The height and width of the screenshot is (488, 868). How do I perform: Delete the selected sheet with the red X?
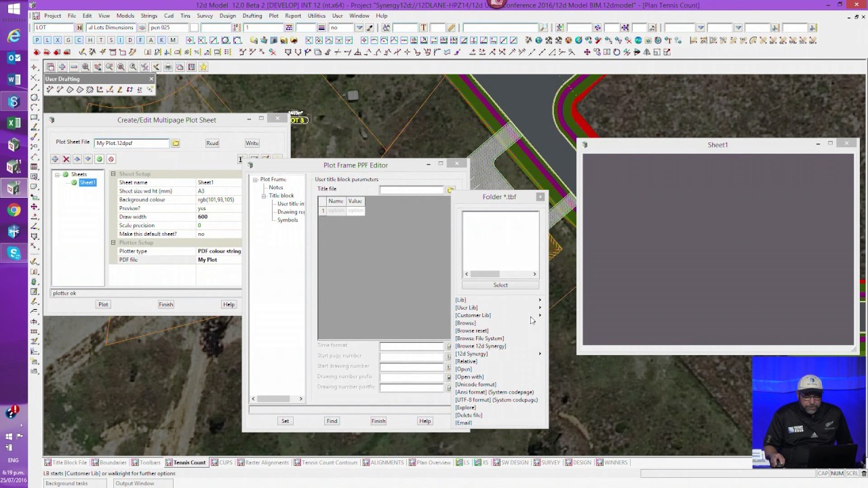(x=66, y=159)
